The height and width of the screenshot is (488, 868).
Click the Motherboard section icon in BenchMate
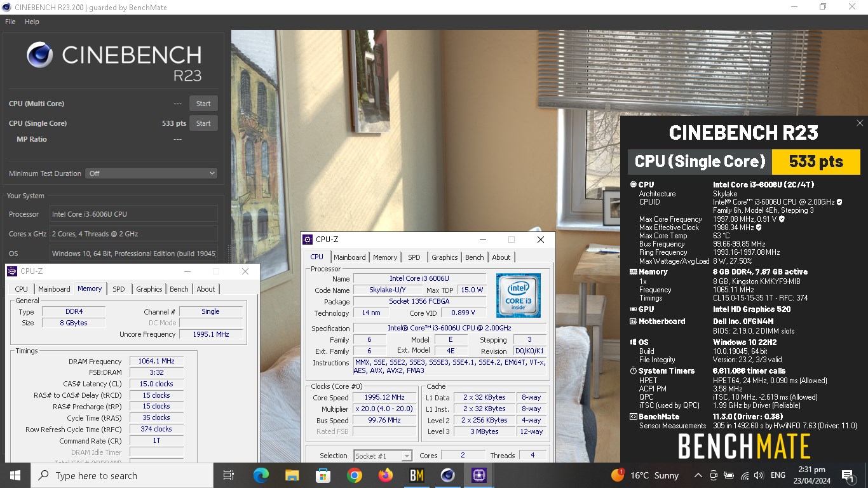tap(633, 322)
